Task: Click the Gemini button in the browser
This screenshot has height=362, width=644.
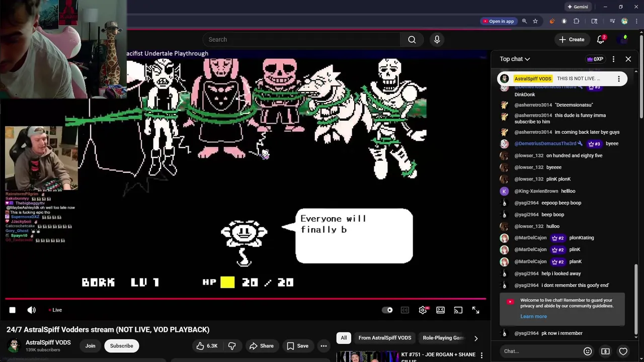Action: click(577, 7)
